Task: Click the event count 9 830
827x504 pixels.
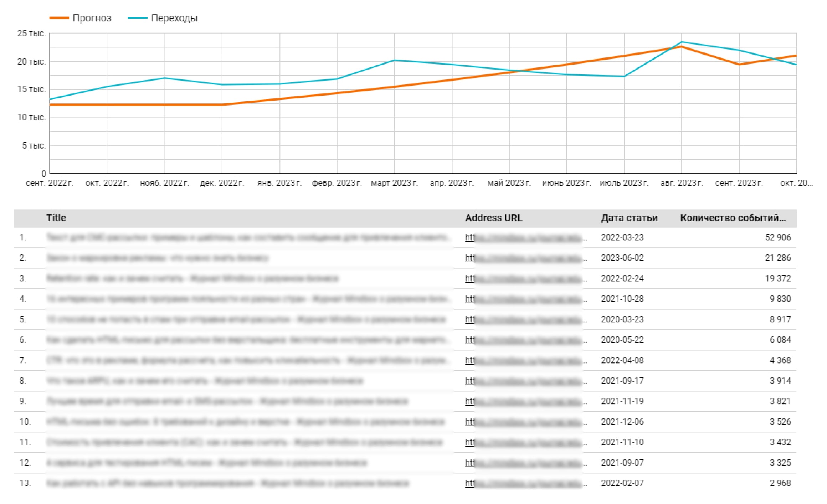Action: [x=780, y=299]
